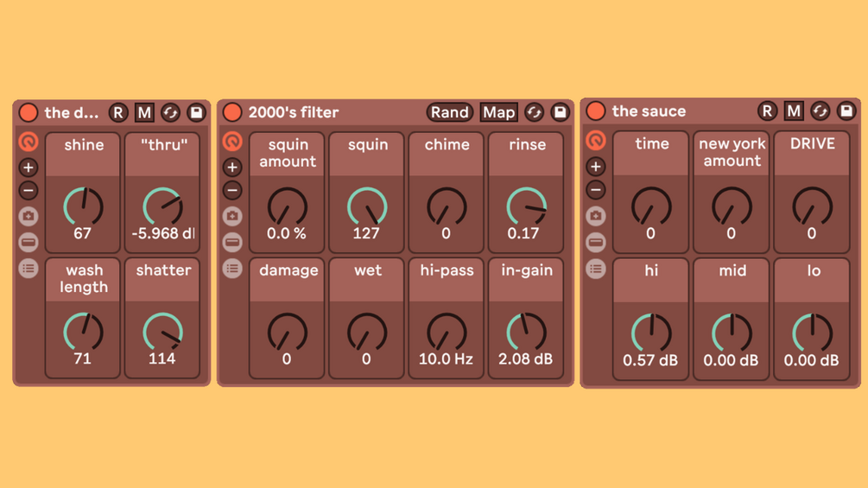
Task: Click the Rand button on 2000's filter
Action: [449, 112]
